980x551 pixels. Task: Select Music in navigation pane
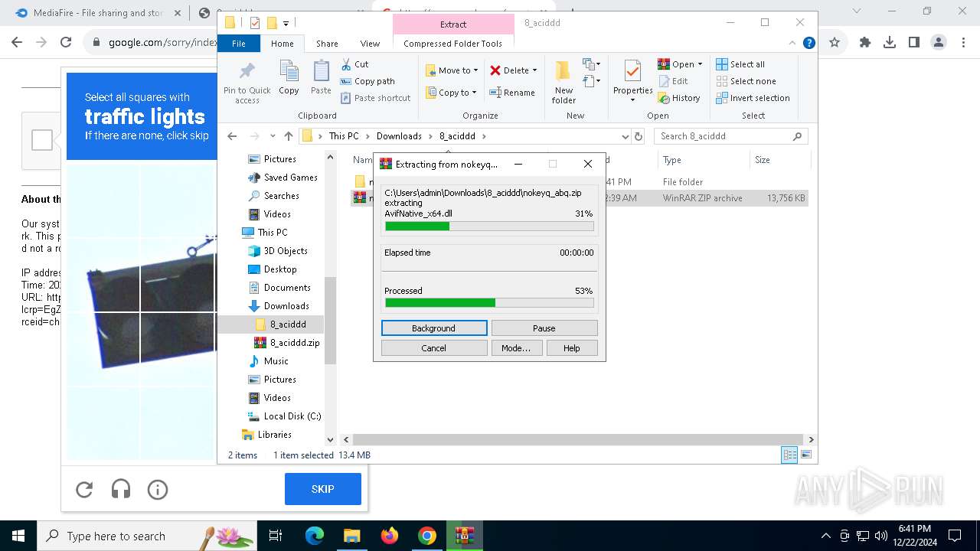(x=276, y=361)
